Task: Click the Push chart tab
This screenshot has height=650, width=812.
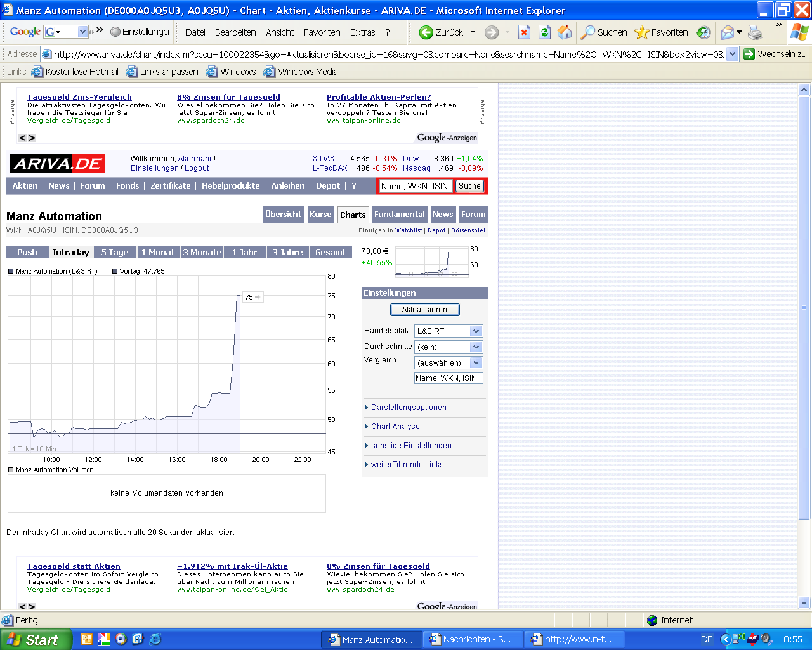Action: [27, 252]
